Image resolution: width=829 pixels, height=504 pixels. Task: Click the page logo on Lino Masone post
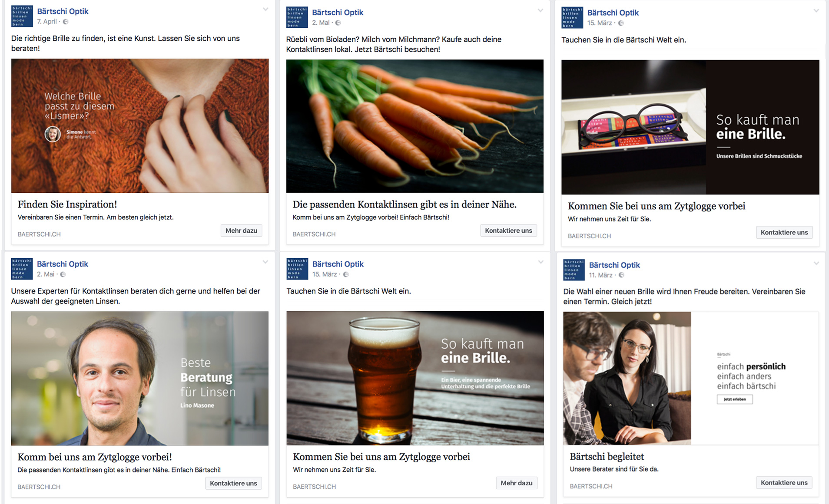pyautogui.click(x=22, y=269)
